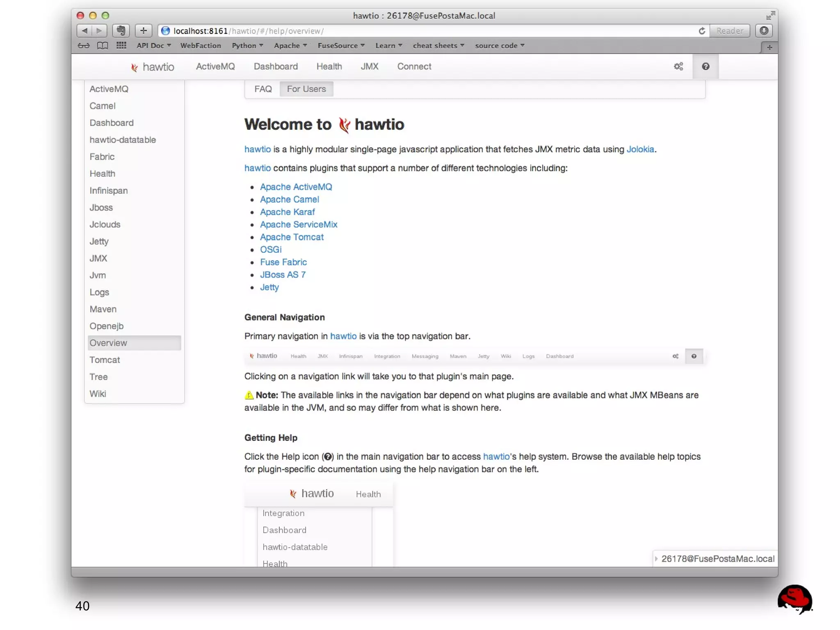The height and width of the screenshot is (630, 840).
Task: Open the Safari downloads icon
Action: pos(764,31)
